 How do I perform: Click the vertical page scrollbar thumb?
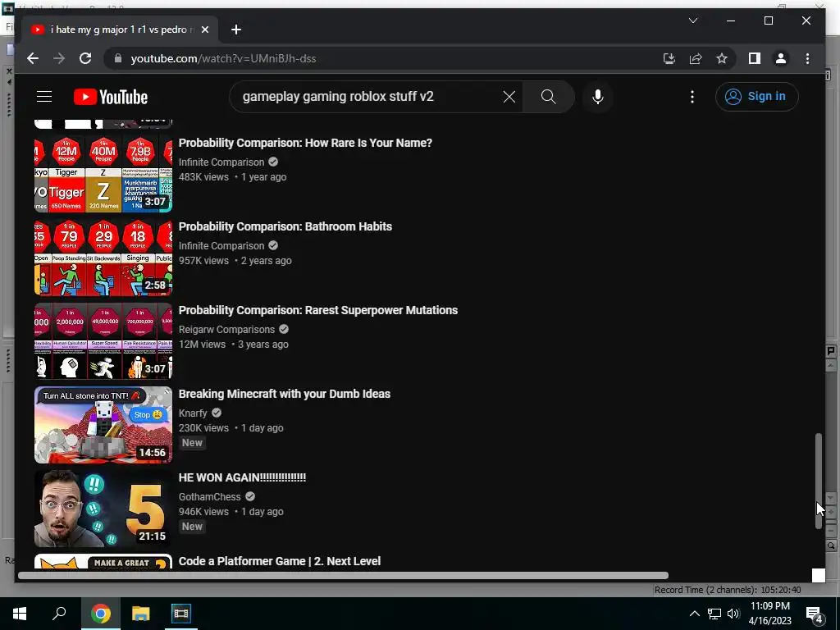[x=818, y=481]
